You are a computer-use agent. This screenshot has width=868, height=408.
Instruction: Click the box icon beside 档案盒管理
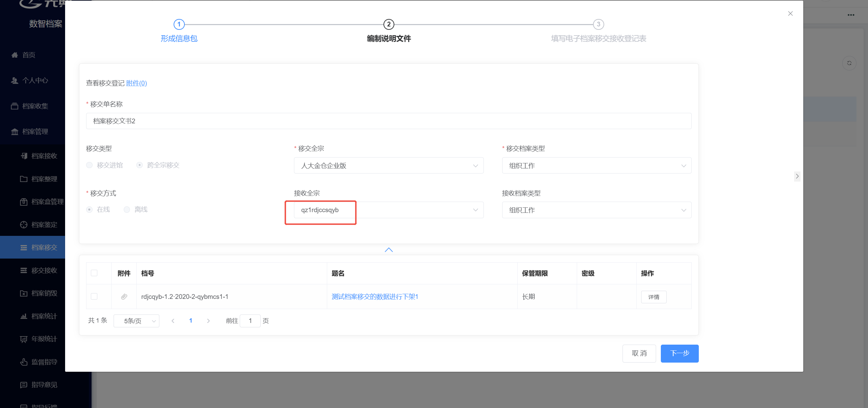tap(24, 202)
